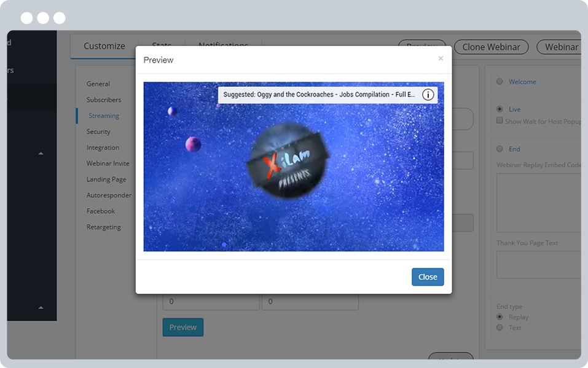588x368 pixels.
Task: Switch to the Customize tab
Action: coord(104,46)
